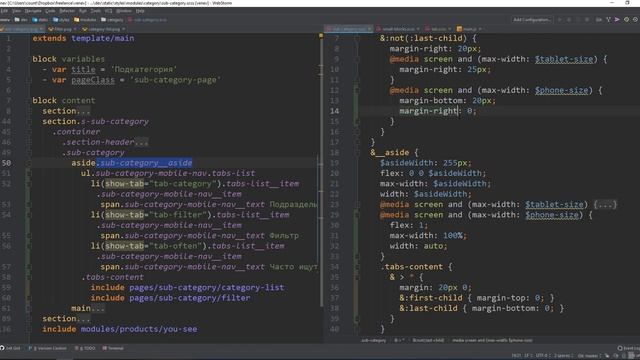Click media screen phone-size bottom breadcrumb
This screenshot has width=640, height=360.
492,340
